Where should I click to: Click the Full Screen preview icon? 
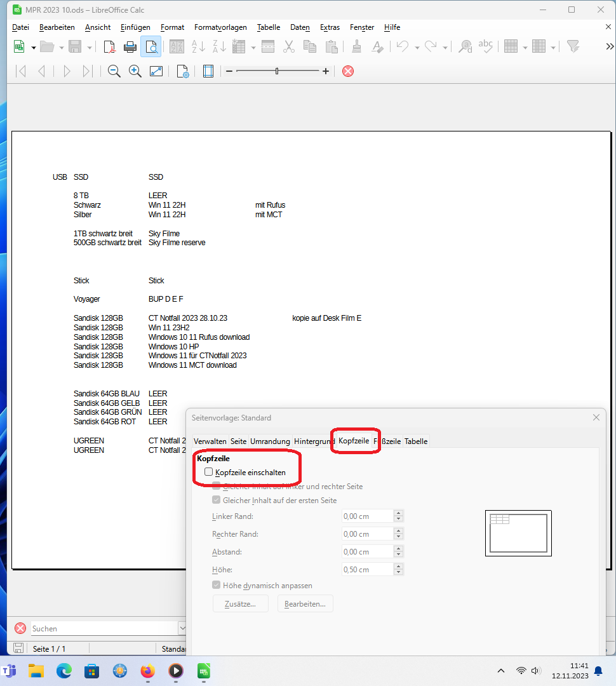click(156, 71)
